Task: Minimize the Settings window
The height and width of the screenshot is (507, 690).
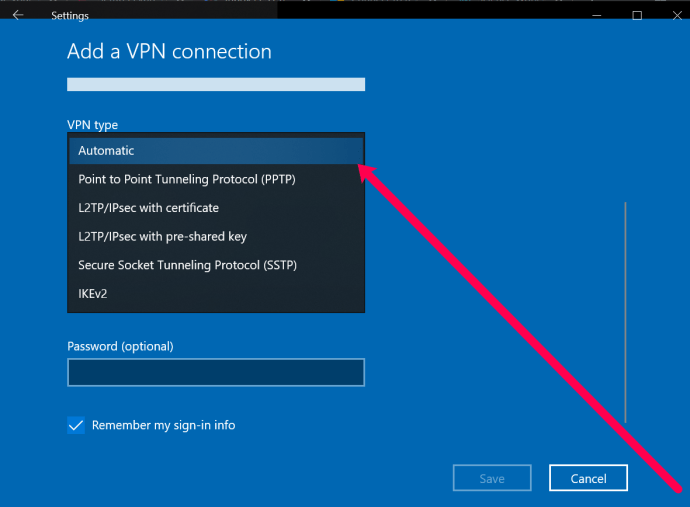Action: pos(597,15)
